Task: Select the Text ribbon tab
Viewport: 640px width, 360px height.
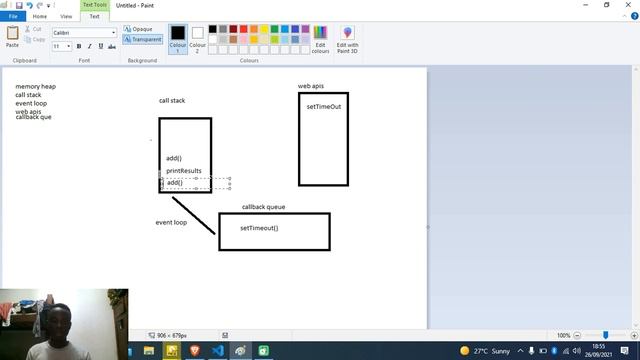Action: pos(94,16)
